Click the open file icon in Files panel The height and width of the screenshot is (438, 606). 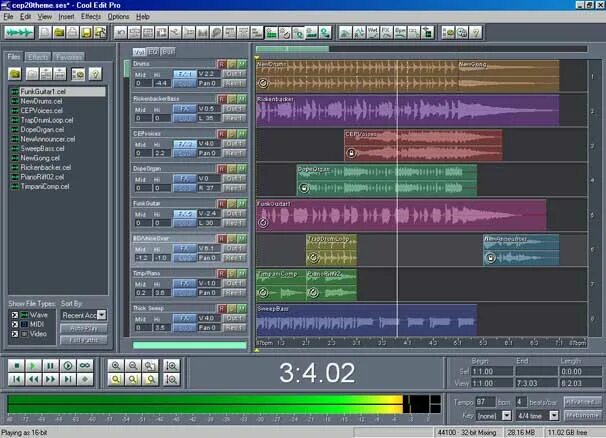point(15,73)
